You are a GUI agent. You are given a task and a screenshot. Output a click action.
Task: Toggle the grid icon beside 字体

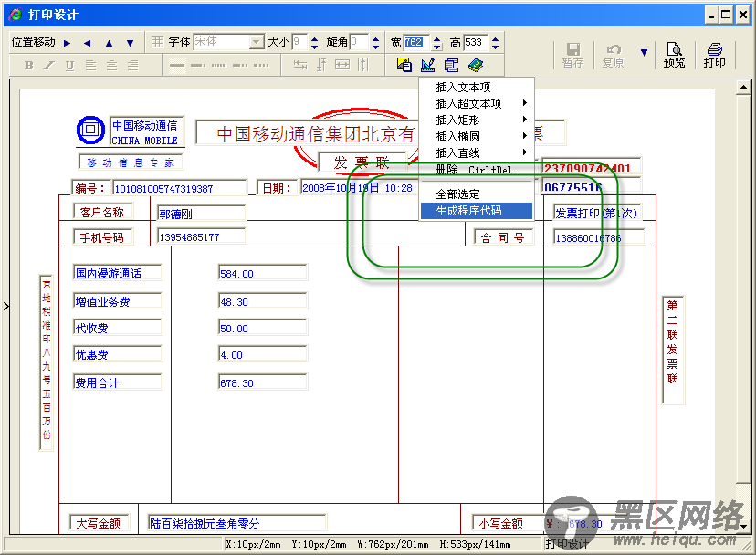click(x=157, y=42)
